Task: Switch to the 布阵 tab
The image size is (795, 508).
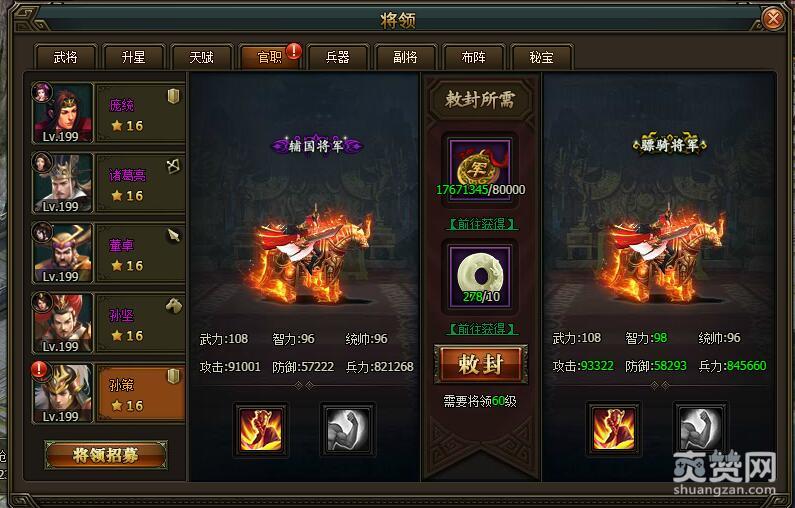Action: [x=474, y=57]
